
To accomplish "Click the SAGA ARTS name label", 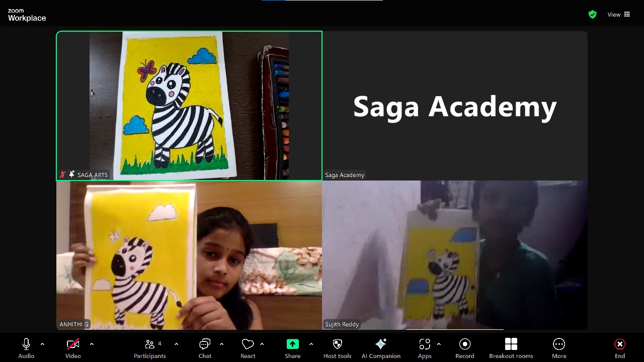I will 93,175.
